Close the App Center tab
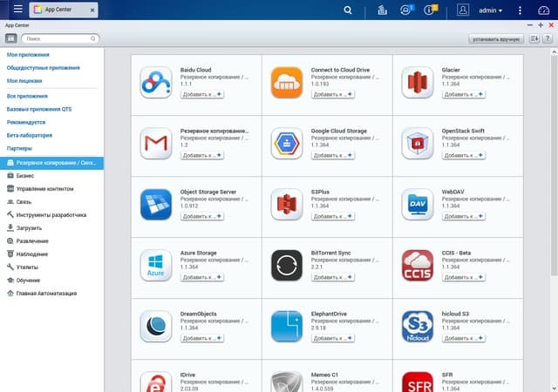This screenshot has height=392, width=558. tap(92, 10)
